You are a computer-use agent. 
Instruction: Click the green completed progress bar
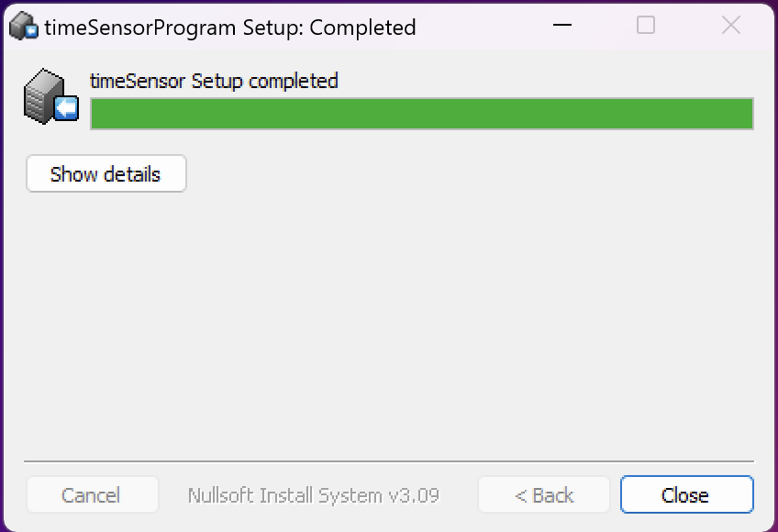[422, 114]
